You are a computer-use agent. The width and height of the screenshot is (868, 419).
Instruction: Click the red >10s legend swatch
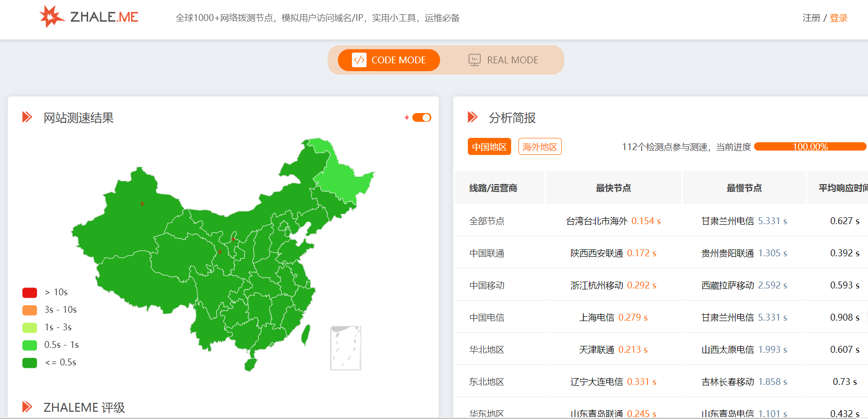point(30,292)
